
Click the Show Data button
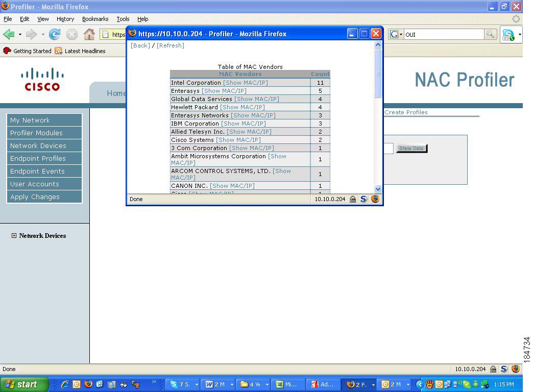pos(411,148)
